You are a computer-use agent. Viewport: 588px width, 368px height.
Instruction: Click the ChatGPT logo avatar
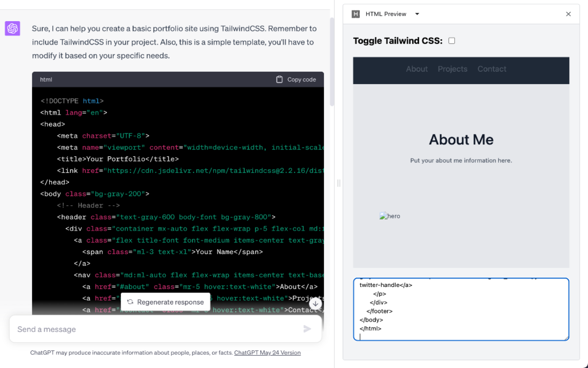pos(12,29)
